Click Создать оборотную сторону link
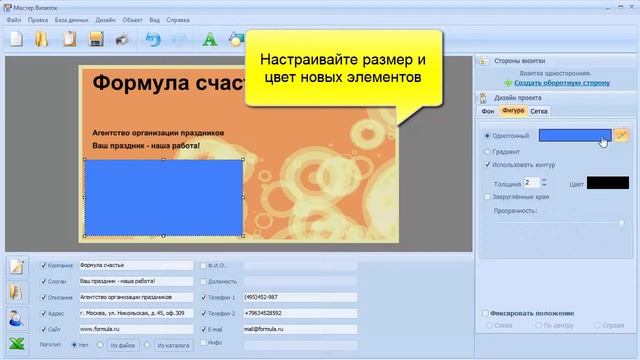Image resolution: width=640 pixels, height=360 pixels. pos(562,83)
